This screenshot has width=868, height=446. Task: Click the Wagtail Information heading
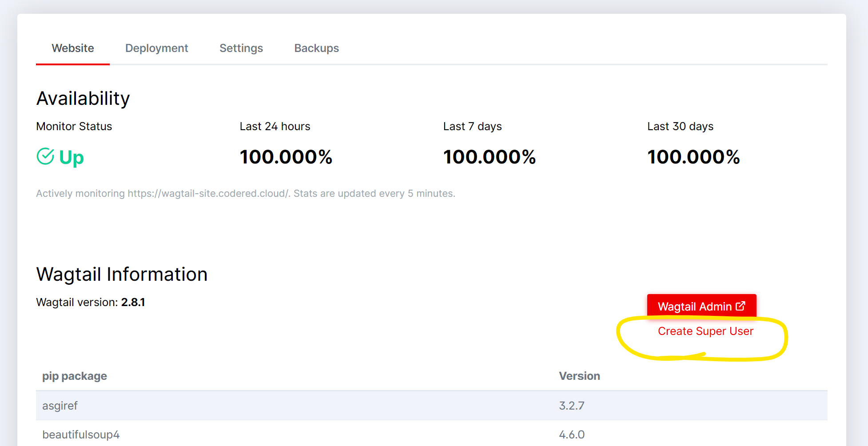(122, 274)
